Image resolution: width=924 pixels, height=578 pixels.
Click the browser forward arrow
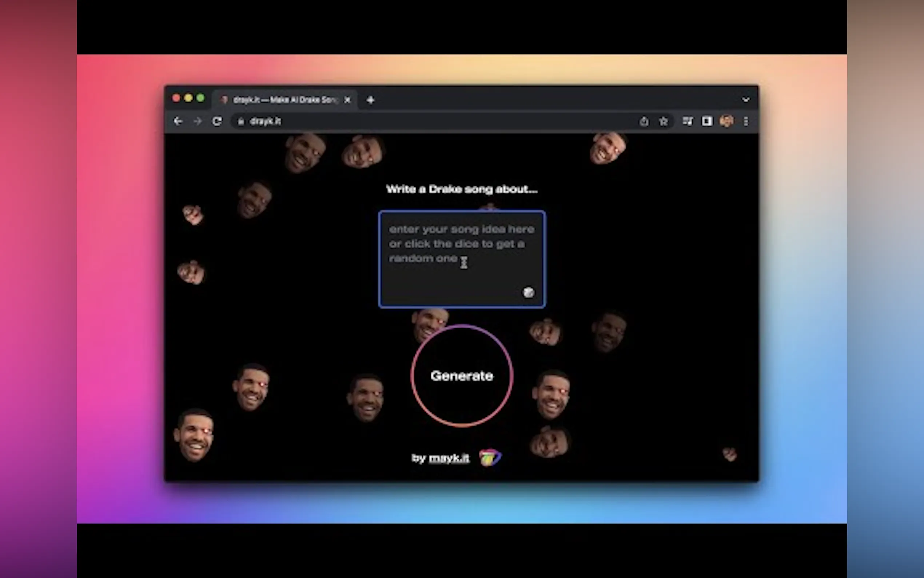198,122
